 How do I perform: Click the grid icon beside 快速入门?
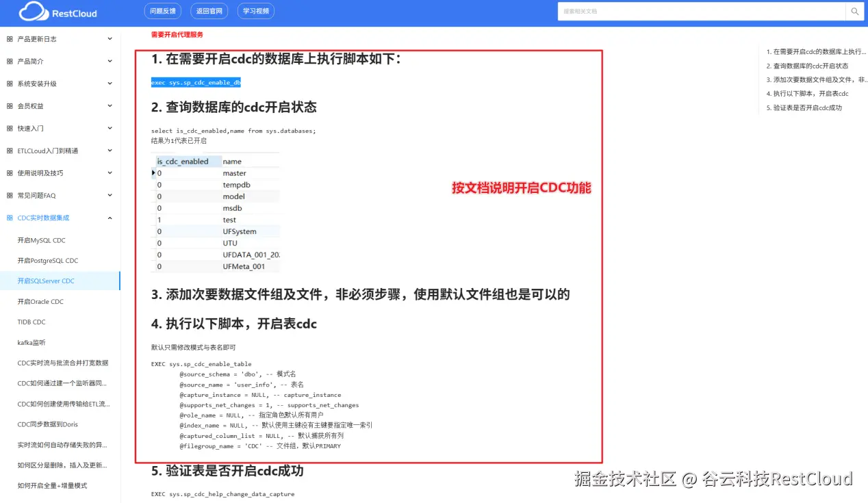[x=10, y=129]
